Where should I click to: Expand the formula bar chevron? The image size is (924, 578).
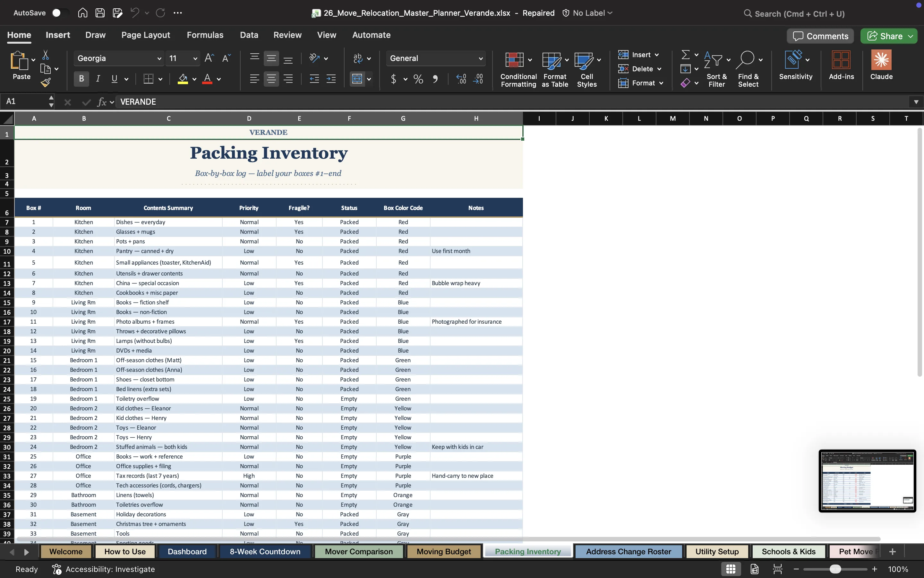tap(916, 102)
